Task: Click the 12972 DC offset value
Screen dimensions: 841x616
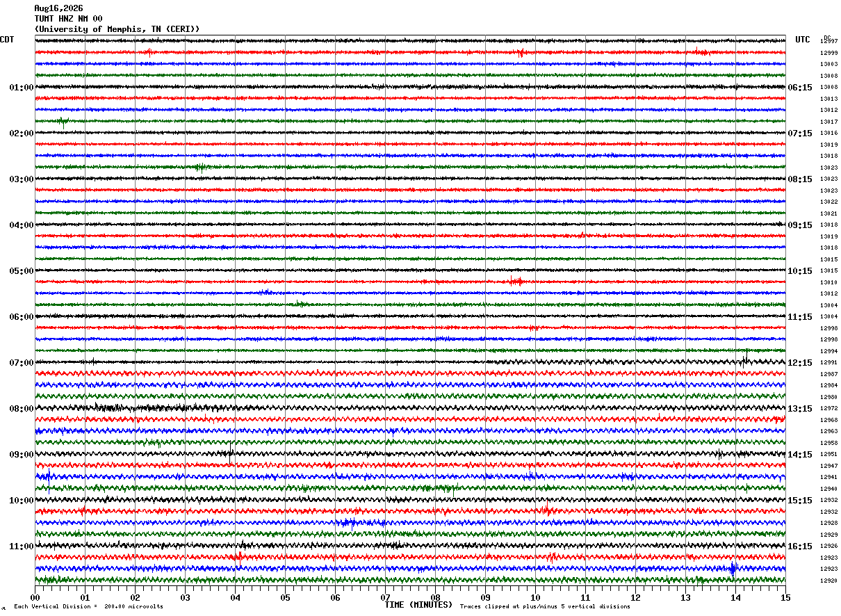Action: 828,409
